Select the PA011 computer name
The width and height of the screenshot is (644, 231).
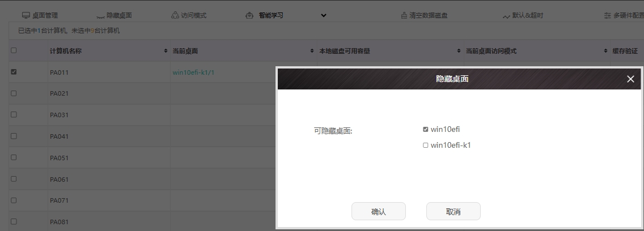(x=59, y=72)
